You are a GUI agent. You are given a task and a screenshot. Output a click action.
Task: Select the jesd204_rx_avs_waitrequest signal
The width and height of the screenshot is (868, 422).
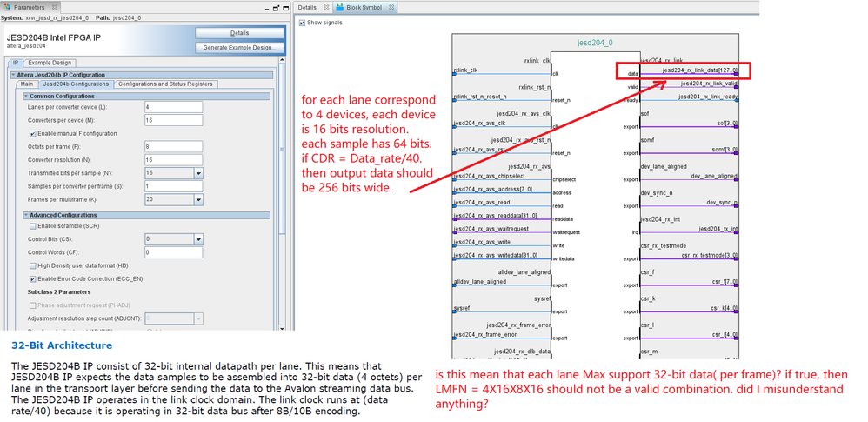pyautogui.click(x=491, y=229)
